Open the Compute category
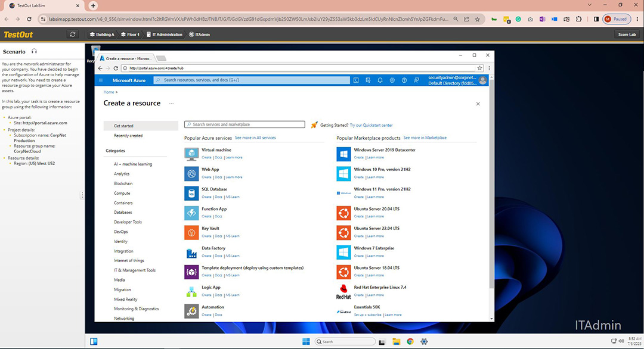This screenshot has height=349, width=644. (122, 193)
